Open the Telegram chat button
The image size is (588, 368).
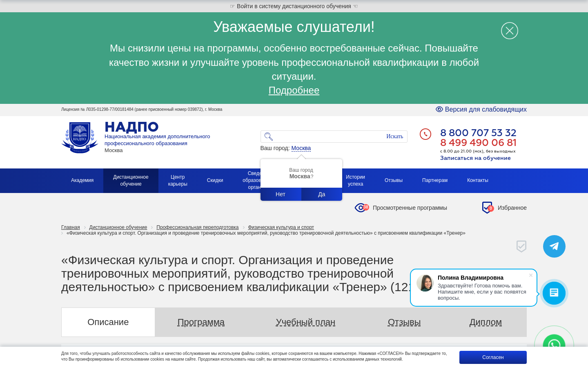(x=554, y=246)
